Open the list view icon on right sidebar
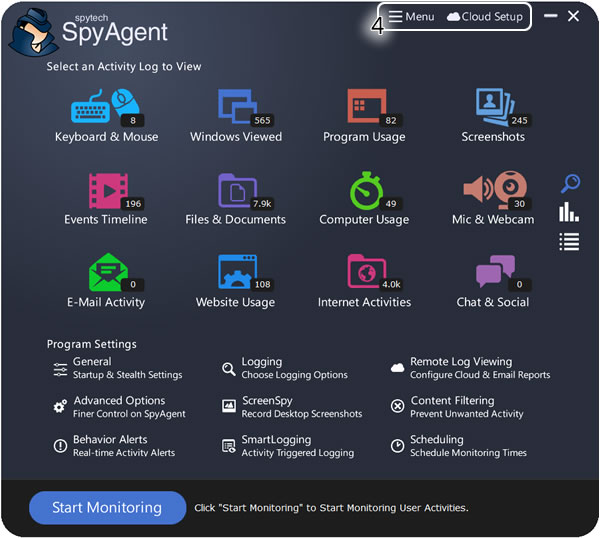600x538 pixels. 569,242
